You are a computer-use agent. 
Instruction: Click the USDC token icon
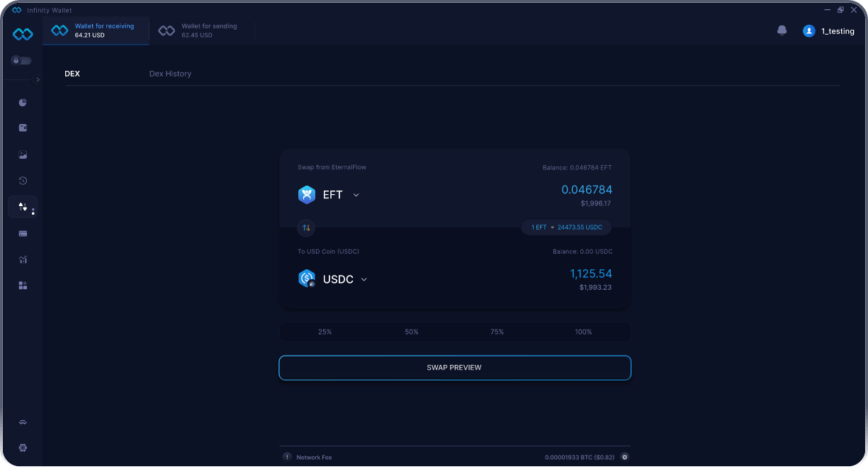(307, 278)
